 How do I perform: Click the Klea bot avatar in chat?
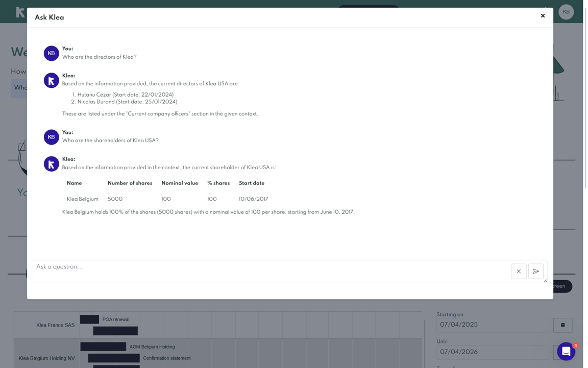click(51, 80)
